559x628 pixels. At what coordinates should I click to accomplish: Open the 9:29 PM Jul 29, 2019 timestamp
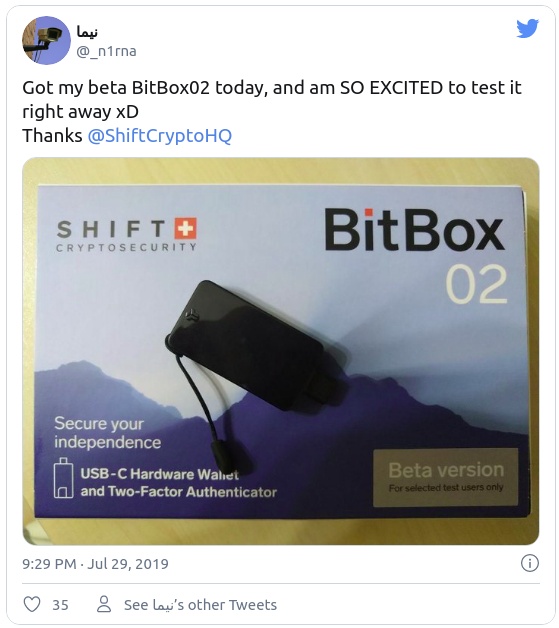[95, 564]
